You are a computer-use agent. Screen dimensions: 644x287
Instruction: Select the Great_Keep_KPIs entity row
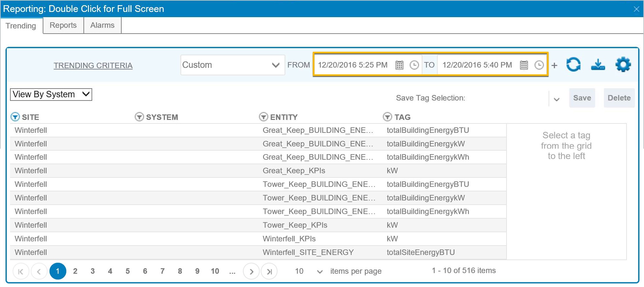[x=258, y=171]
